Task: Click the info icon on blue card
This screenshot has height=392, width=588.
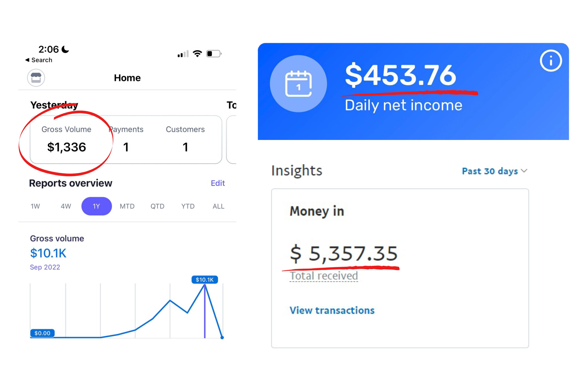Action: click(551, 61)
